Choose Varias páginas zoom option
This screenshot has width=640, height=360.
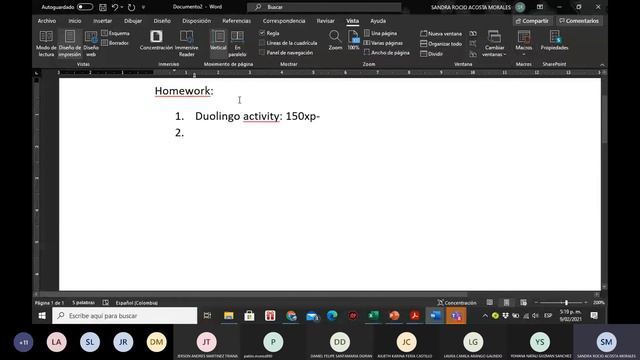383,43
